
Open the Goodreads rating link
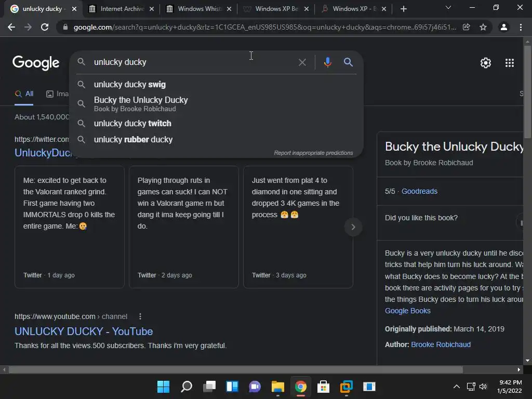419,191
